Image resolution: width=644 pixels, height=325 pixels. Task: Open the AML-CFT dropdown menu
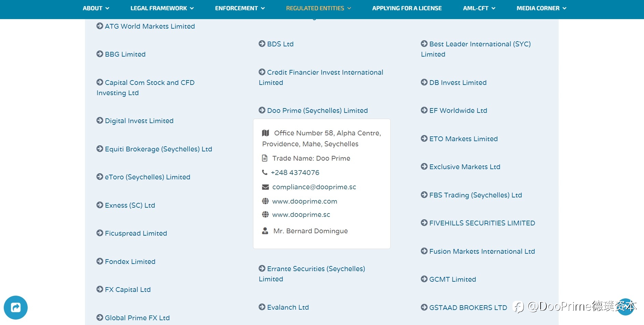coord(479,8)
